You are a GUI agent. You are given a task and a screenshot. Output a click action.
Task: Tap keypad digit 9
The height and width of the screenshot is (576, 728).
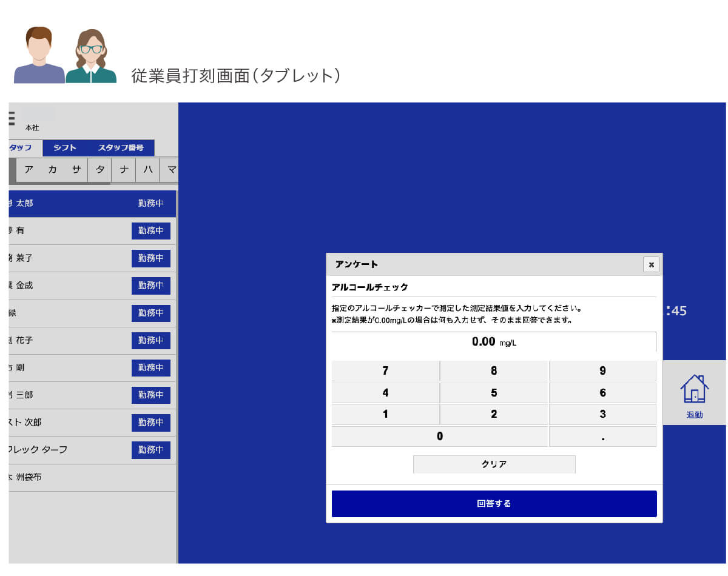point(602,371)
